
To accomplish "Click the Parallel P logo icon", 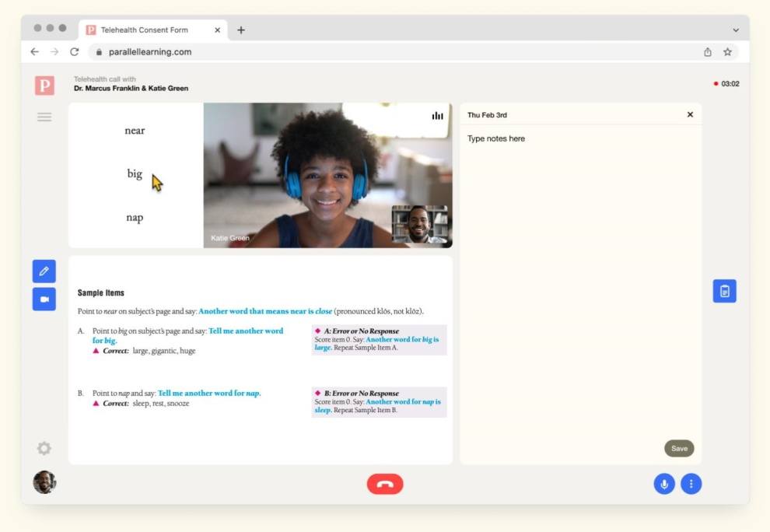I will tap(44, 86).
